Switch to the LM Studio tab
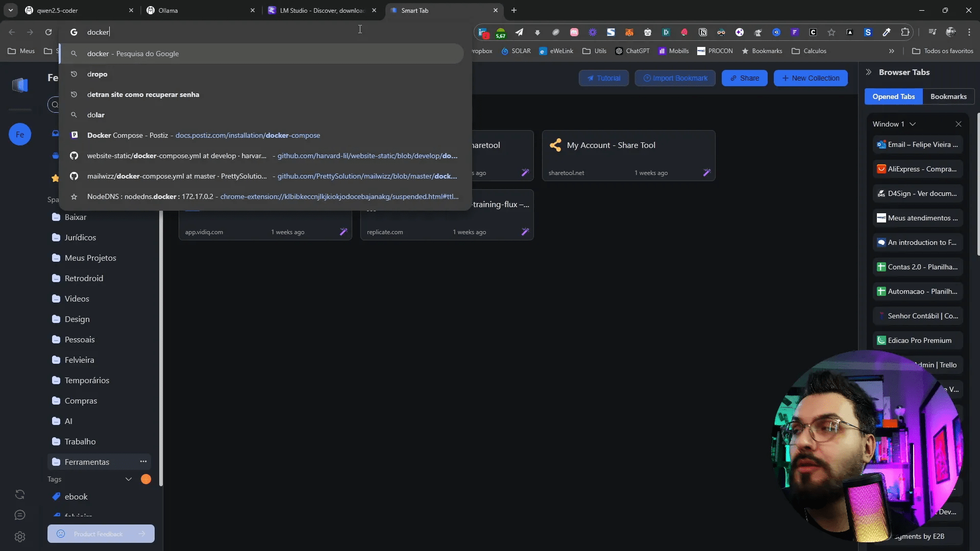Image resolution: width=980 pixels, height=551 pixels. tap(322, 10)
